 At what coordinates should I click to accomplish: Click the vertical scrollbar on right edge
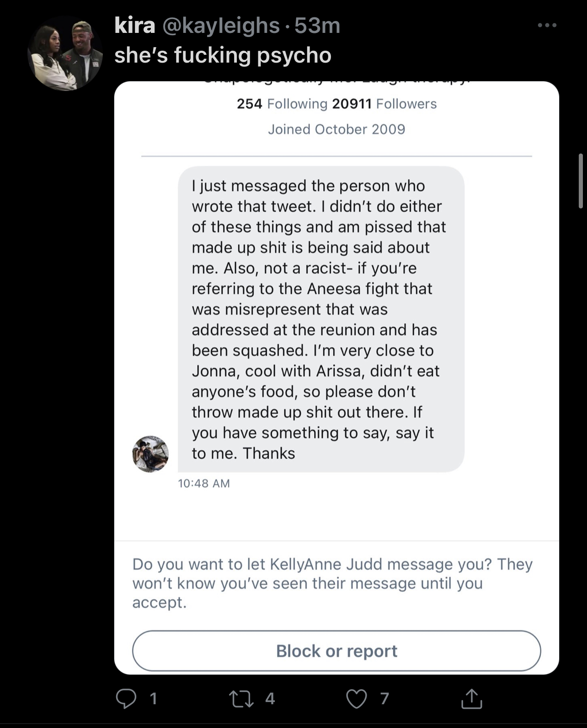coord(581,181)
